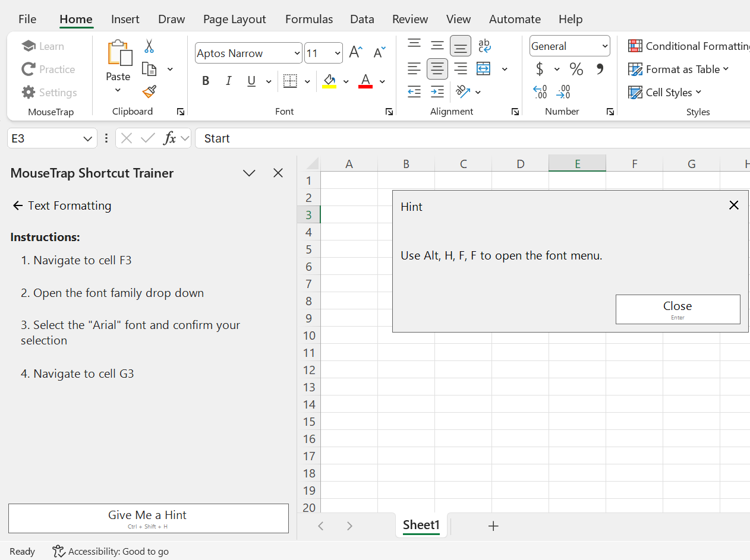750x560 pixels.
Task: Select the Sheet1 tab
Action: (x=421, y=525)
